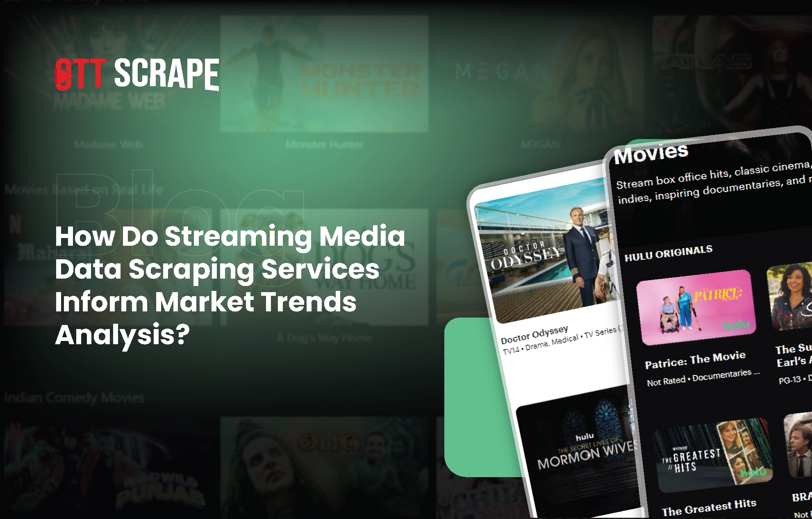Click the Patrice: The Movie title
The width and height of the screenshot is (812, 519).
(695, 359)
